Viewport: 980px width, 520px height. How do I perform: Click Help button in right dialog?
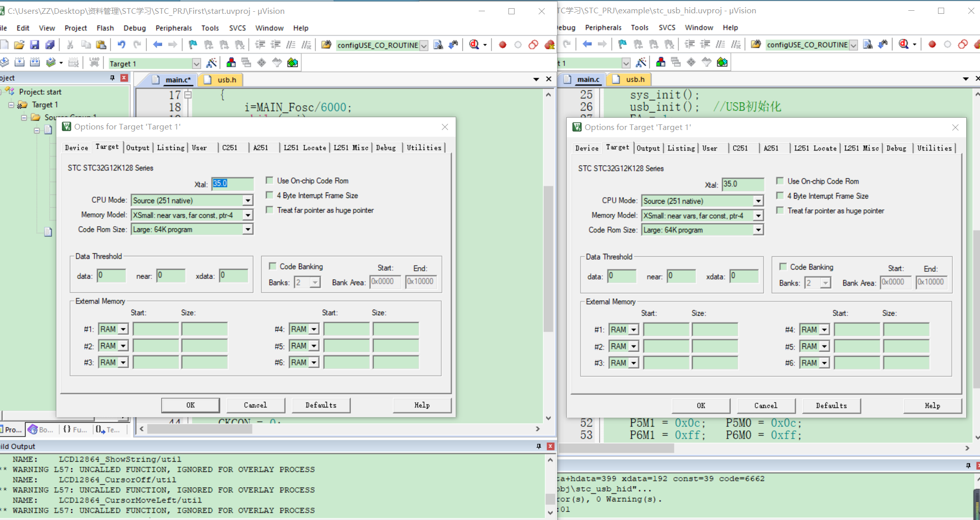932,405
